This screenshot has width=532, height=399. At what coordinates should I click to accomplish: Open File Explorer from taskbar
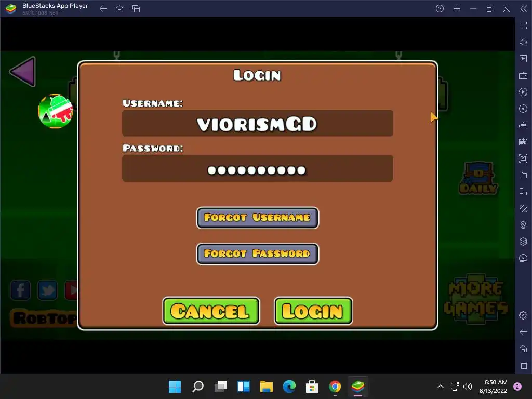(267, 387)
